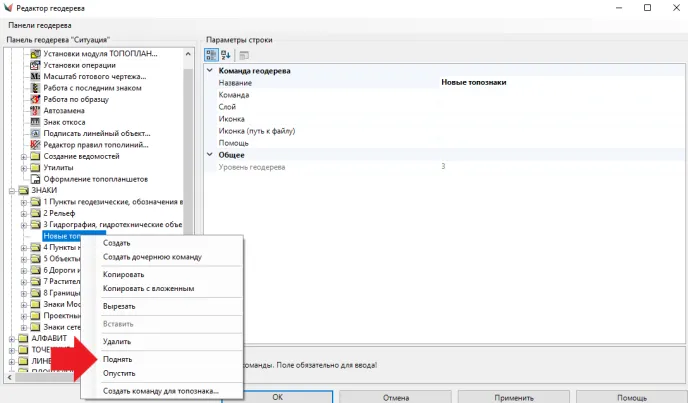Click the Property Pages icon in grid toolbar
The image size is (688, 403).
click(243, 54)
